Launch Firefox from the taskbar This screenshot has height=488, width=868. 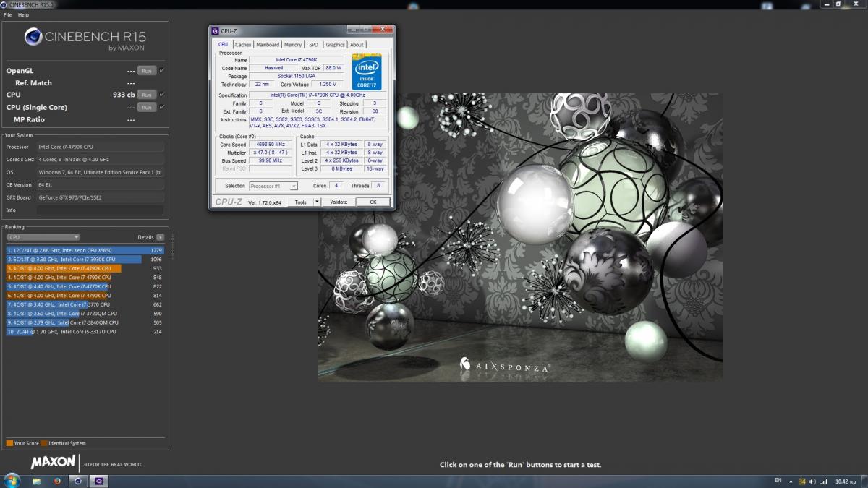tap(57, 481)
